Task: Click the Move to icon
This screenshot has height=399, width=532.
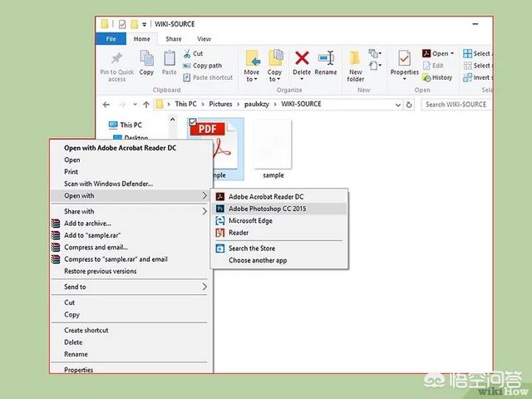Action: coord(252,58)
